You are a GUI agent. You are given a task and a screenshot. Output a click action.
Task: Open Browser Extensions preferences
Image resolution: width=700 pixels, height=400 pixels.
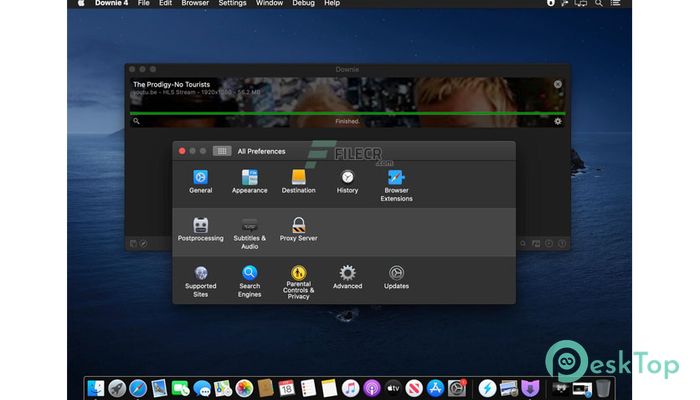click(x=396, y=185)
